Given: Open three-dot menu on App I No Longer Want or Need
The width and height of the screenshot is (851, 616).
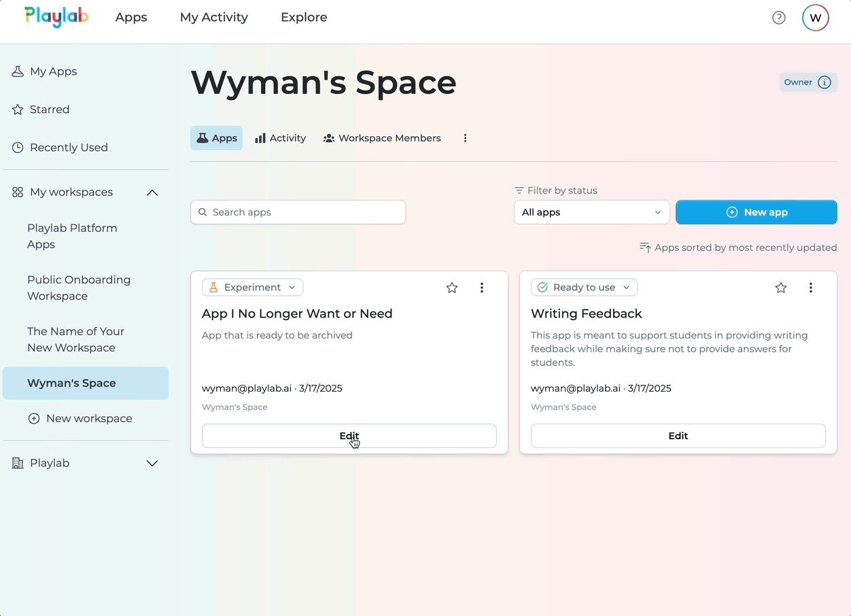Looking at the screenshot, I should 482,288.
